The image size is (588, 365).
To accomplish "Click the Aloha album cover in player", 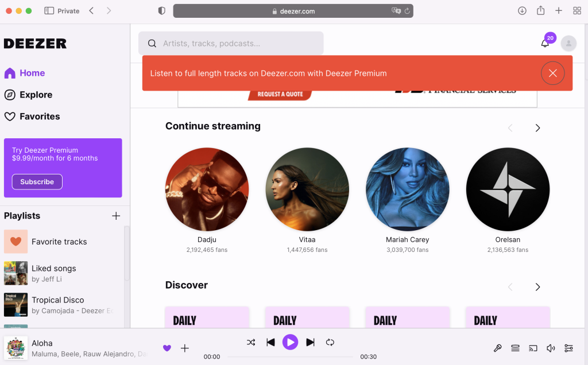I will pyautogui.click(x=16, y=348).
